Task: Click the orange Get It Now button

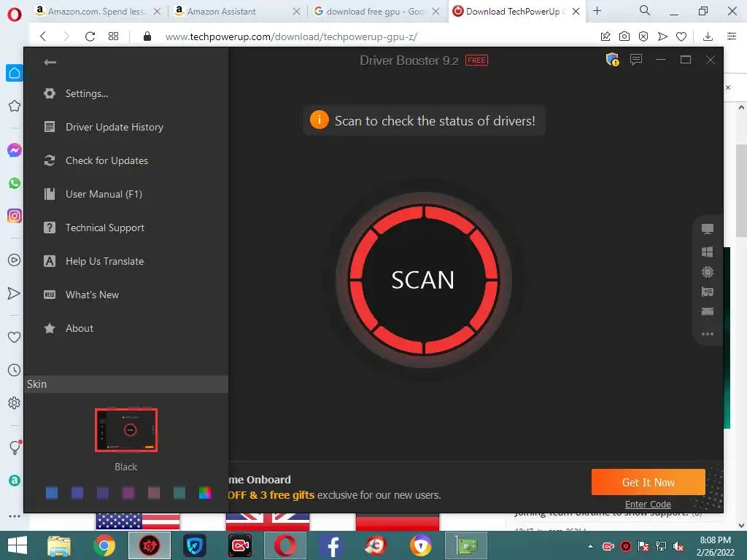Action: click(x=648, y=483)
